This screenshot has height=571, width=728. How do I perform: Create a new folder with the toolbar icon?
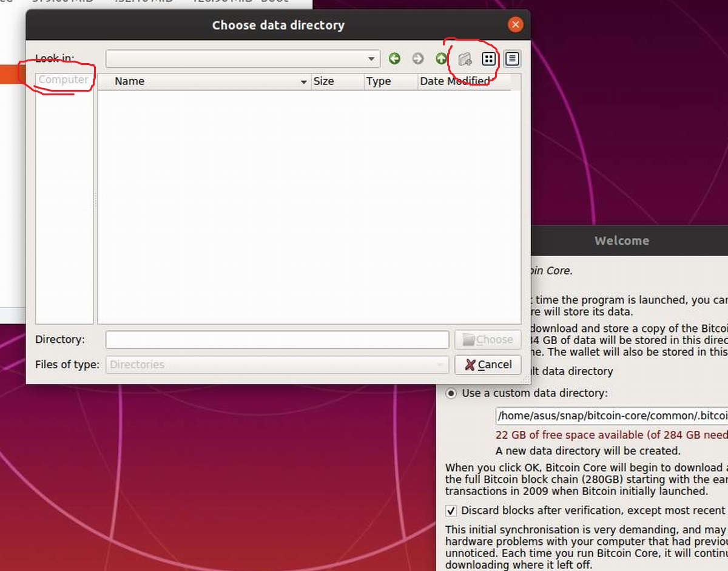click(465, 59)
